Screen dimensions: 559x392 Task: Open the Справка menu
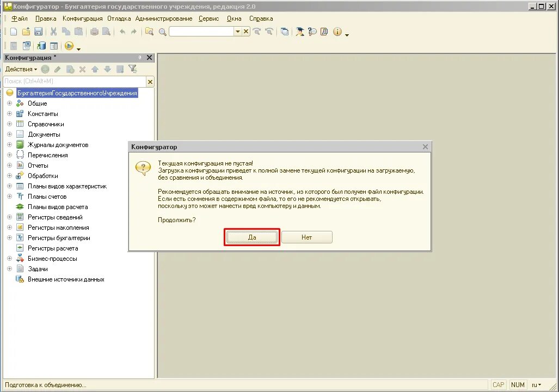[261, 19]
